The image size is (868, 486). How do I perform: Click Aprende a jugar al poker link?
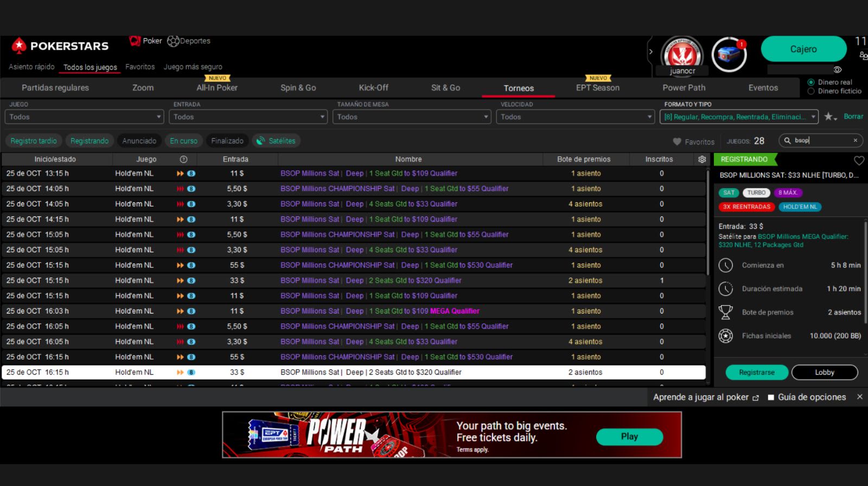(x=706, y=397)
